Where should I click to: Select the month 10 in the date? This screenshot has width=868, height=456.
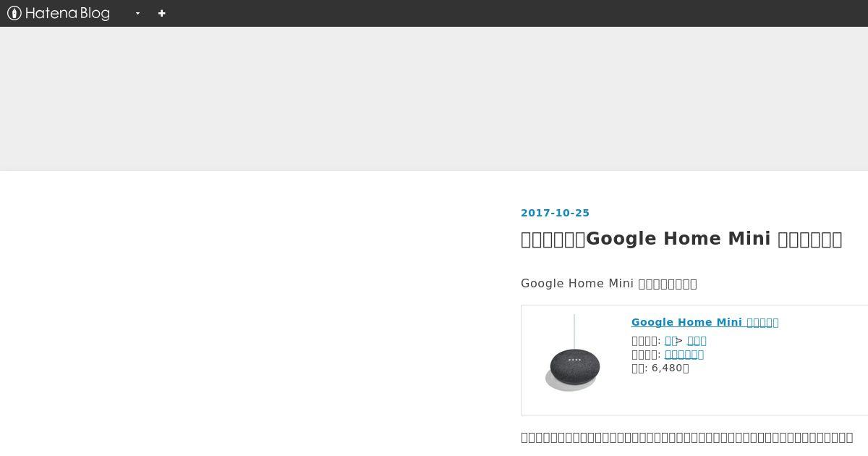(x=563, y=213)
